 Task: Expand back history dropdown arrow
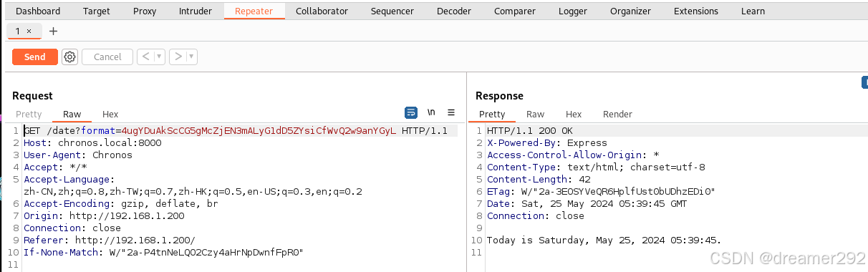coord(159,57)
